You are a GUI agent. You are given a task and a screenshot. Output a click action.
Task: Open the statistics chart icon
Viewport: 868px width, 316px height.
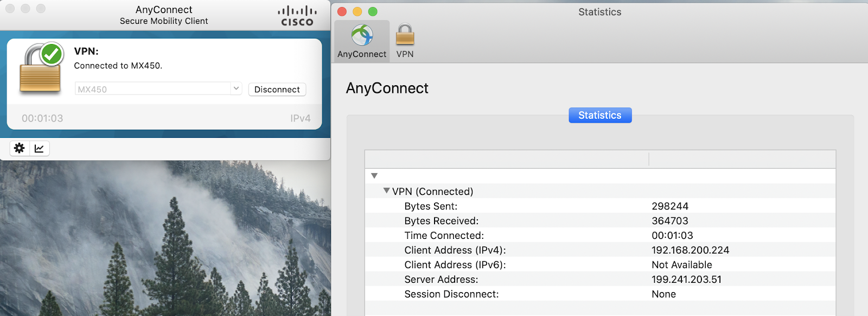(39, 148)
